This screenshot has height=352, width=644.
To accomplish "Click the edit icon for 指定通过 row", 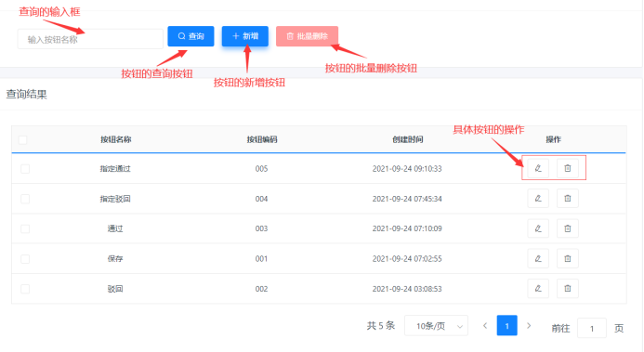I will pos(538,168).
